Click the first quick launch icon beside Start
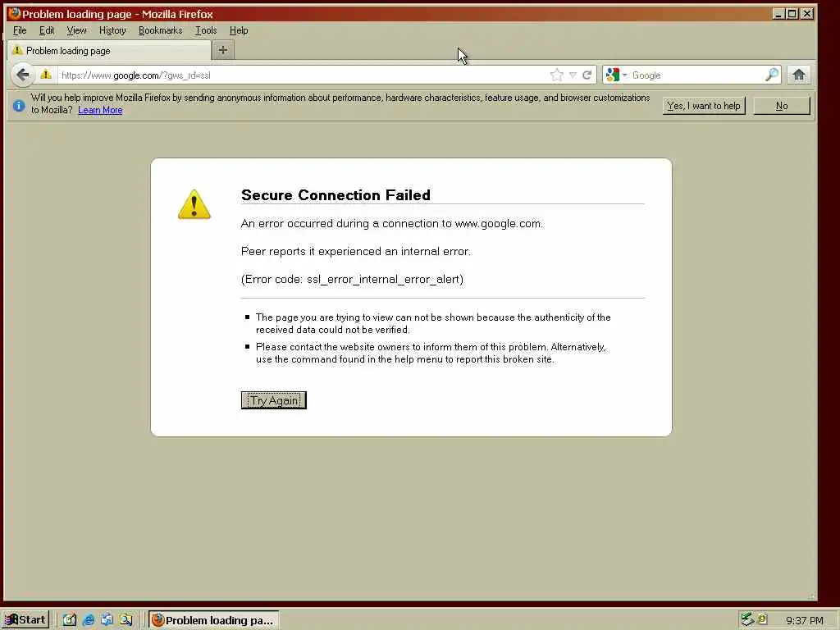840x630 pixels. point(70,620)
